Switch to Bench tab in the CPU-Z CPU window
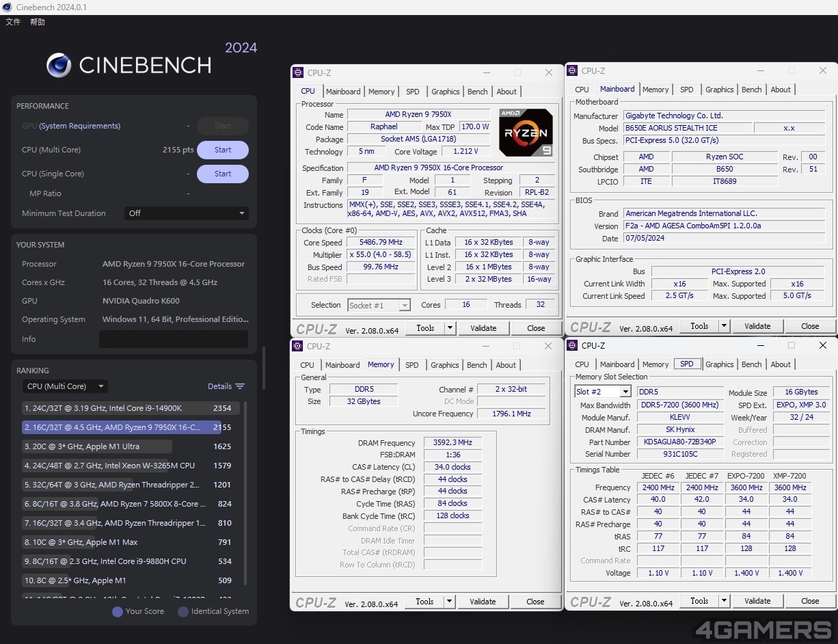 coord(478,92)
